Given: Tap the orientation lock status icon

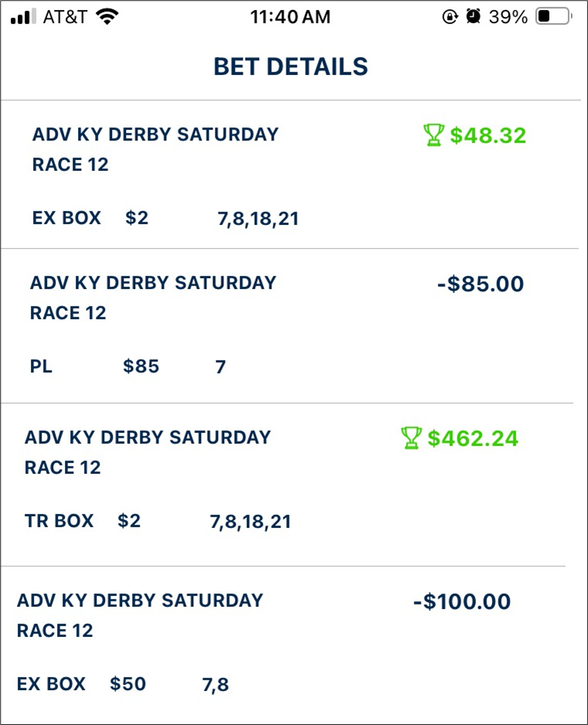Looking at the screenshot, I should point(450,17).
